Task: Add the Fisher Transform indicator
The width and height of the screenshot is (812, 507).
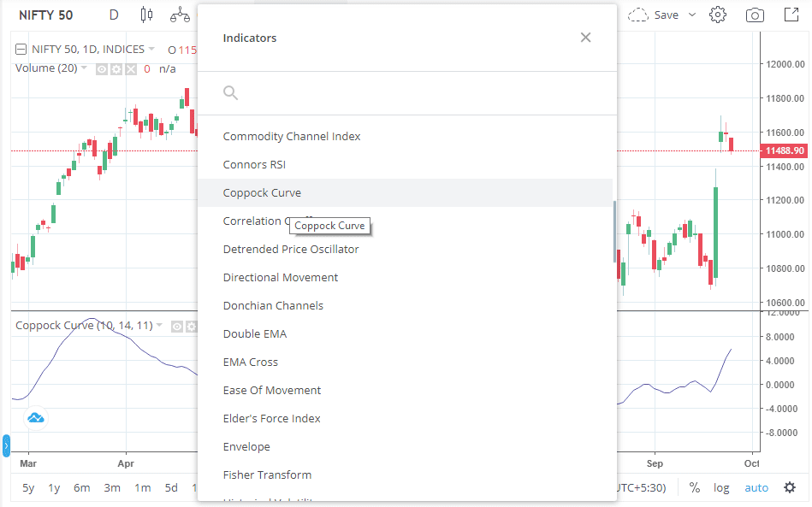Action: (x=405, y=475)
